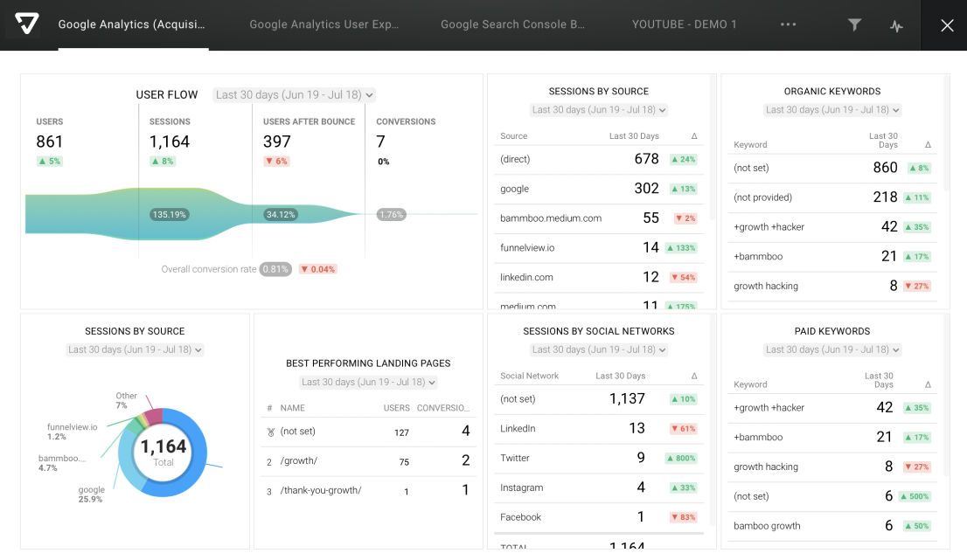Open the filter funnel icon
Image resolution: width=967 pixels, height=560 pixels.
[854, 24]
